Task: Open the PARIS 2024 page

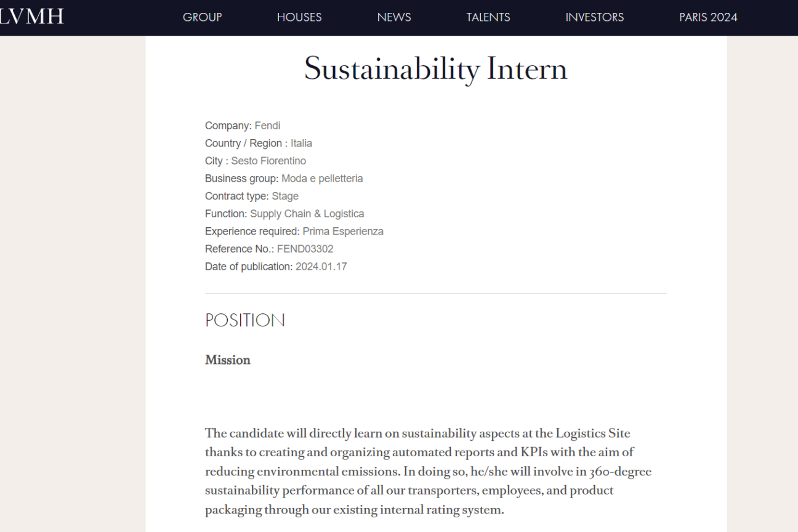Action: 708,17
